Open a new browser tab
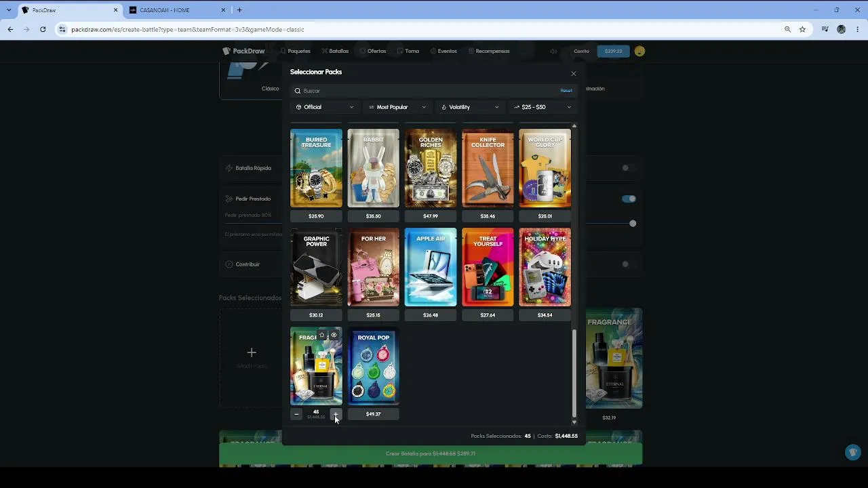Screen dimensions: 868x488 239,10
